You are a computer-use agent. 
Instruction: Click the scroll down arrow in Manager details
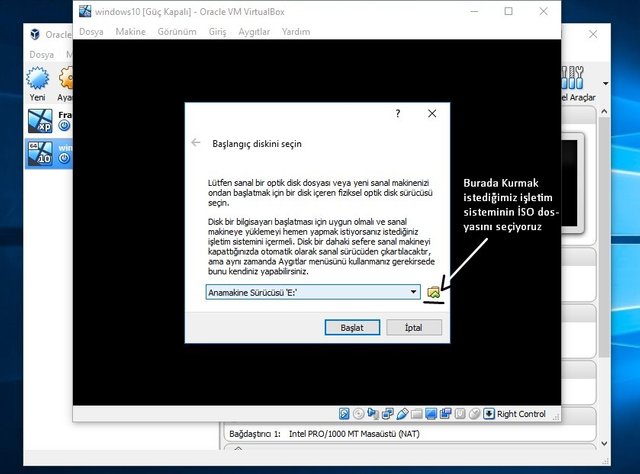604,444
